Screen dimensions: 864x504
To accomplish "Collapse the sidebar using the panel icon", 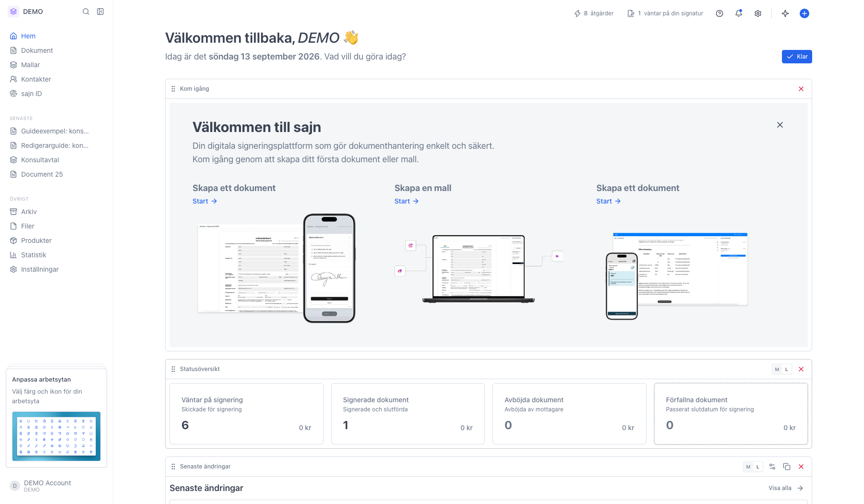I will (x=100, y=12).
